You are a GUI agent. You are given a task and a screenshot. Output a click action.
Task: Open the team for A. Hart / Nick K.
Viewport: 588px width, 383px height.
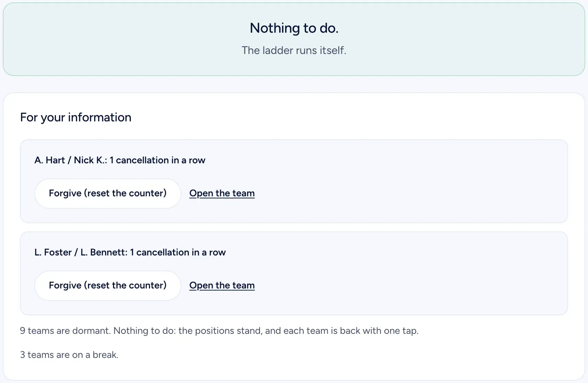(x=222, y=193)
